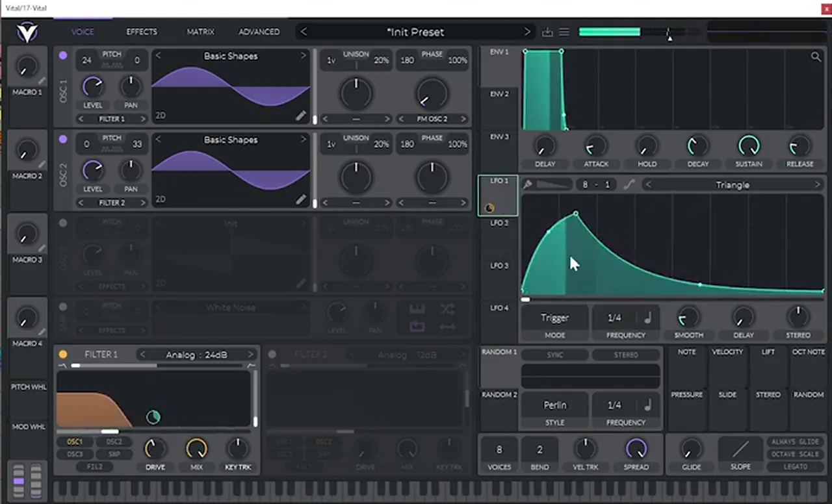Viewport: 832px width, 504px height.
Task: Click the envelope SUSTAIN knob
Action: (x=749, y=145)
